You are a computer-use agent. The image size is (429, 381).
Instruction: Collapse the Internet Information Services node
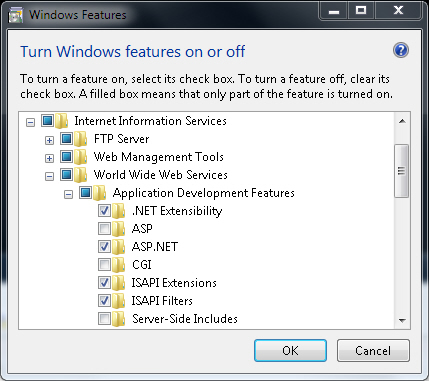(x=30, y=122)
